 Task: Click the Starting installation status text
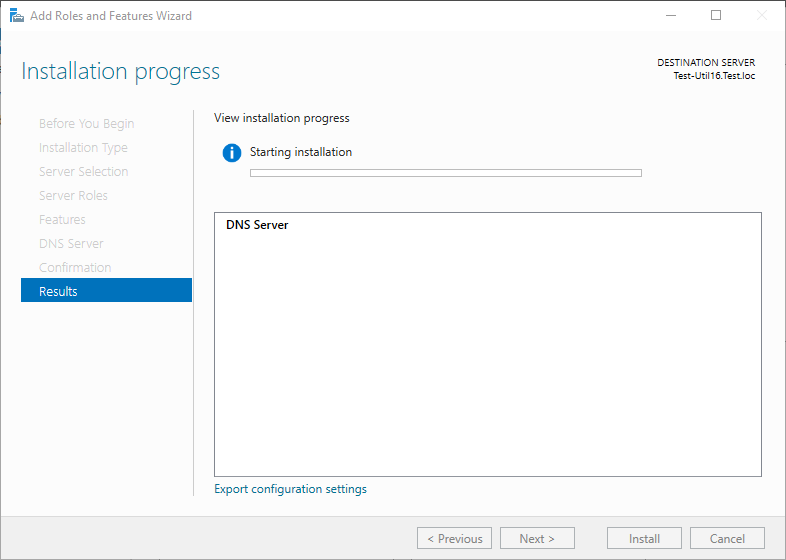pyautogui.click(x=301, y=152)
